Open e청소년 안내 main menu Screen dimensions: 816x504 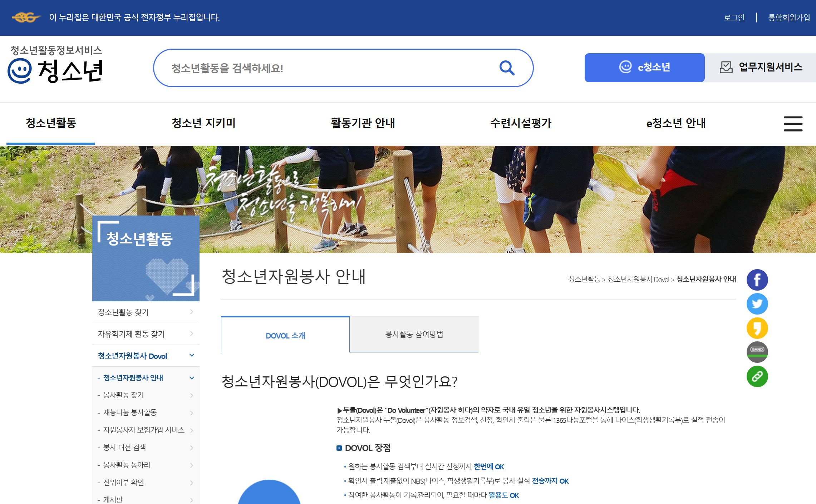tap(676, 123)
